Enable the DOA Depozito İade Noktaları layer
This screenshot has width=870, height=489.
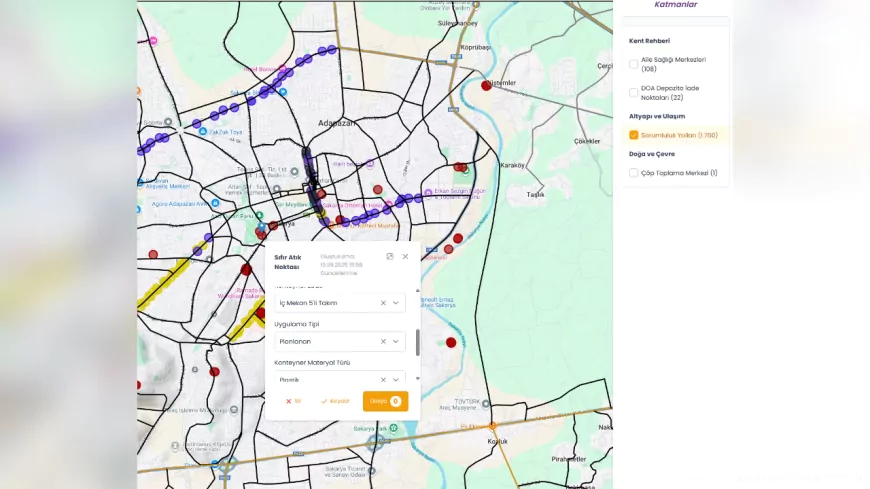click(x=634, y=92)
